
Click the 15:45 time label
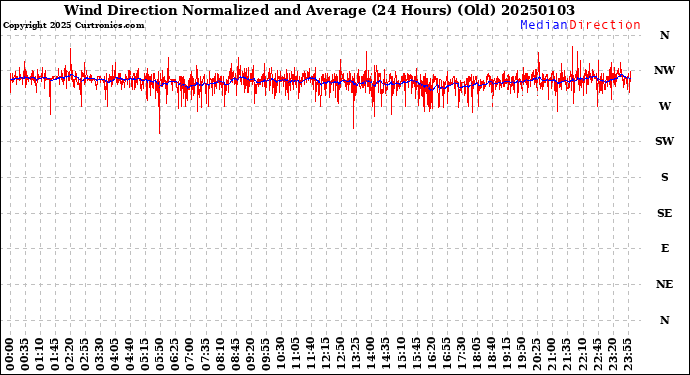pos(416,354)
